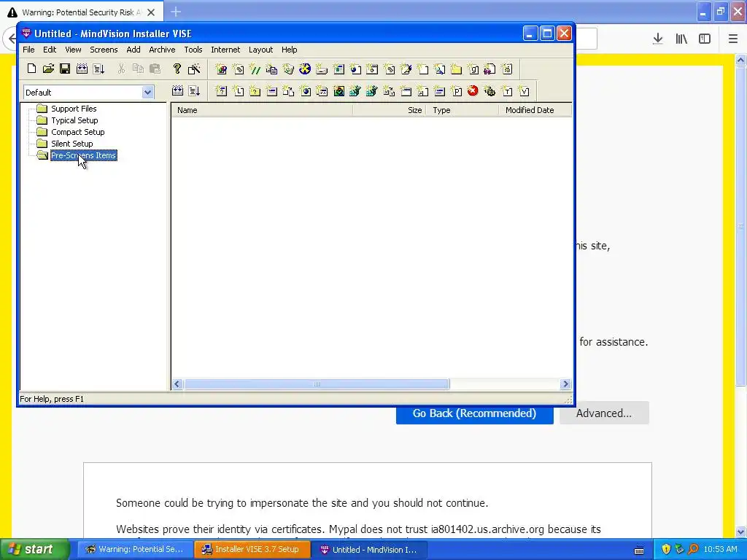Click the new disk drive icon
The image size is (747, 560).
point(322,69)
